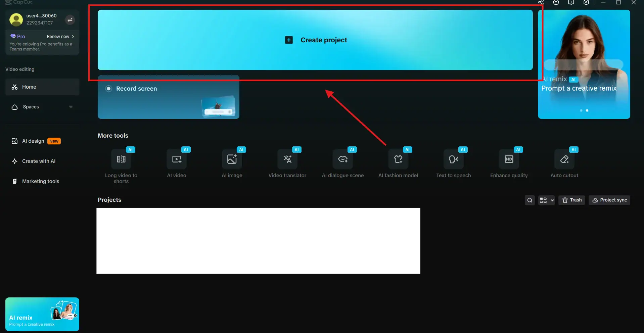Open the Trash
The image size is (644, 333).
571,200
